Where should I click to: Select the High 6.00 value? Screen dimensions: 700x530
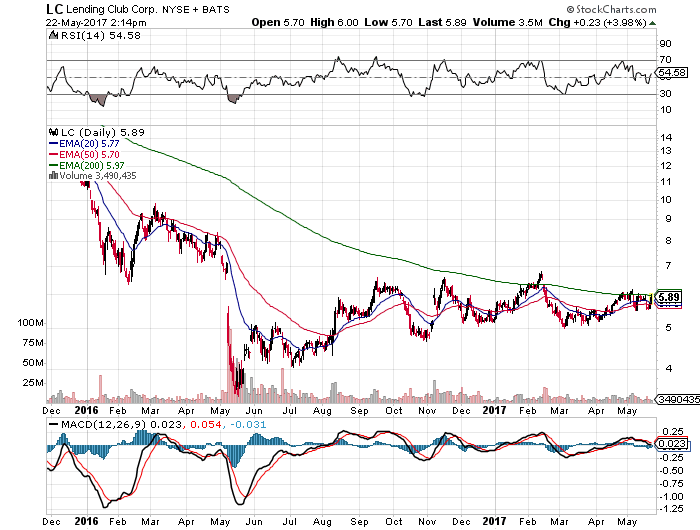(x=334, y=22)
